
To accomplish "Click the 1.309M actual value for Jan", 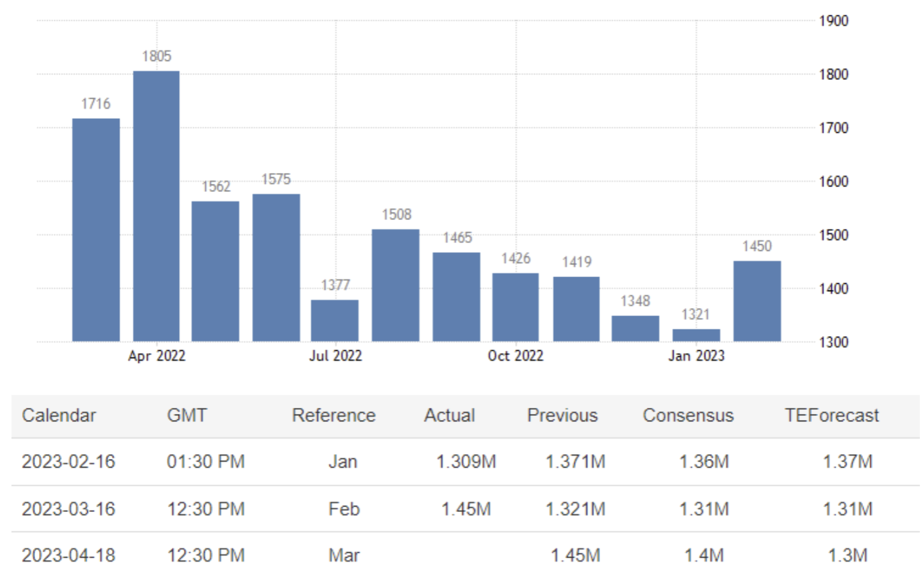I will (x=466, y=462).
